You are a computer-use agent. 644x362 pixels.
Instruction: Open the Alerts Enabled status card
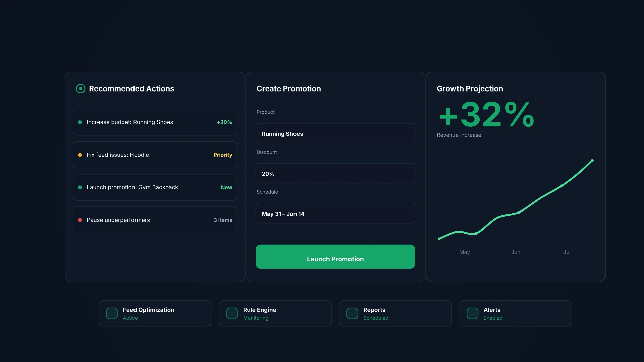(516, 313)
